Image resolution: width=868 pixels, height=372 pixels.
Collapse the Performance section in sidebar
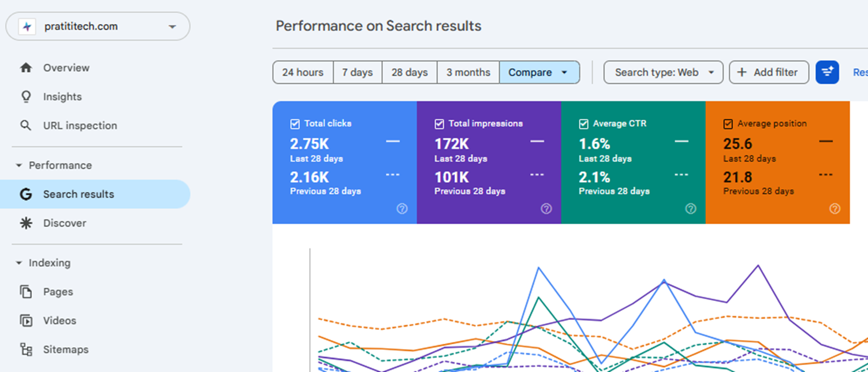click(x=19, y=165)
